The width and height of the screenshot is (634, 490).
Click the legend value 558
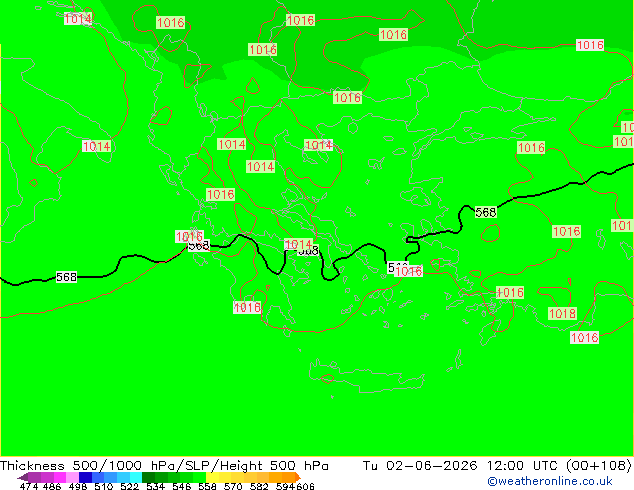pyautogui.click(x=207, y=486)
